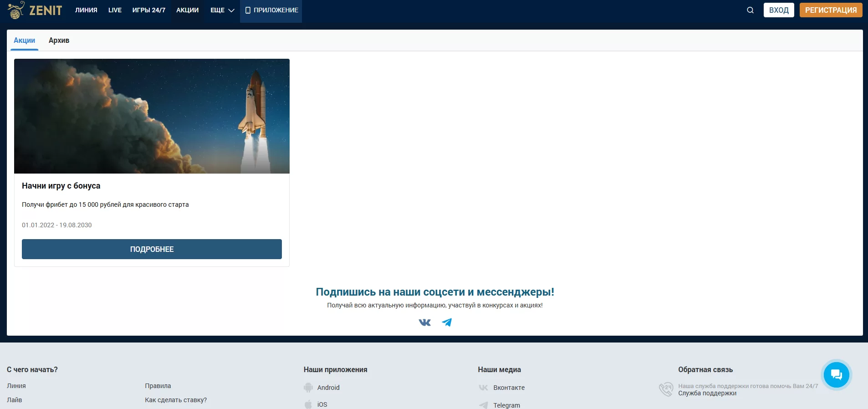
Task: Click the РЕГИСТРАЦИЯ button
Action: point(831,10)
